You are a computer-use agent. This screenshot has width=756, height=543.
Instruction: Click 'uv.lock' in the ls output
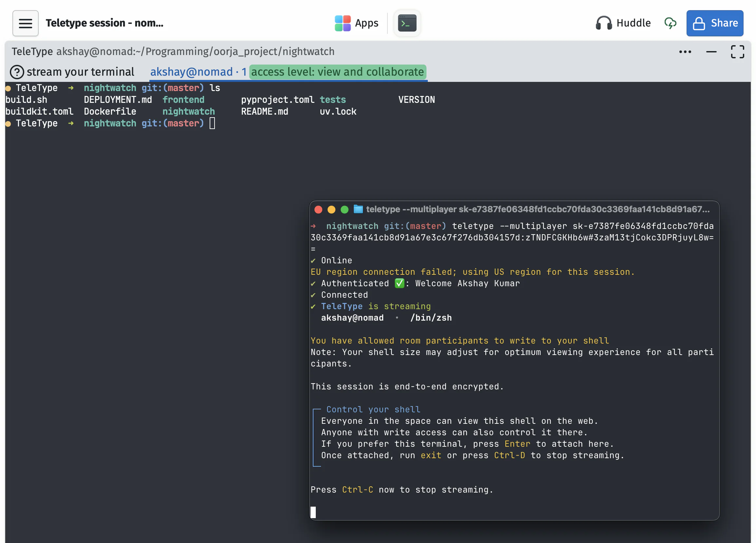click(338, 111)
